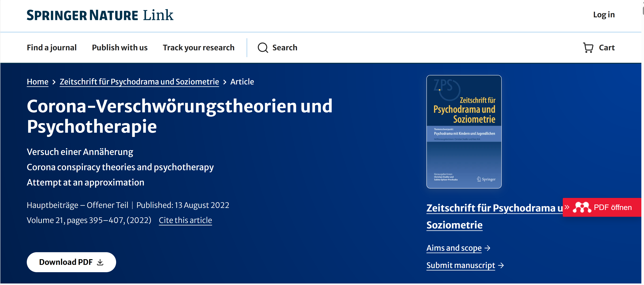This screenshot has width=644, height=285.
Task: Click the download arrow icon on PDF button
Action: click(100, 262)
